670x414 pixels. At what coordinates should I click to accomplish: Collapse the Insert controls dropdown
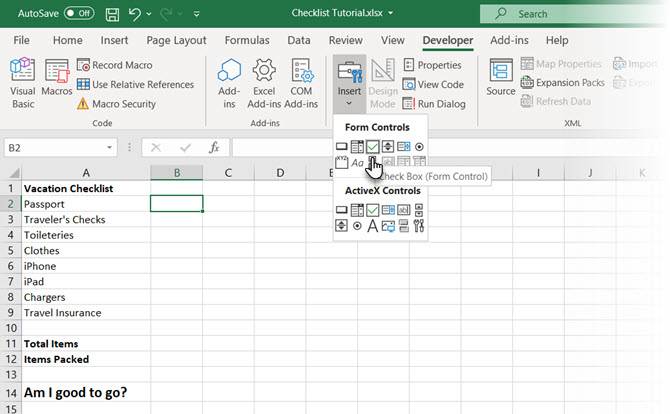point(349,84)
